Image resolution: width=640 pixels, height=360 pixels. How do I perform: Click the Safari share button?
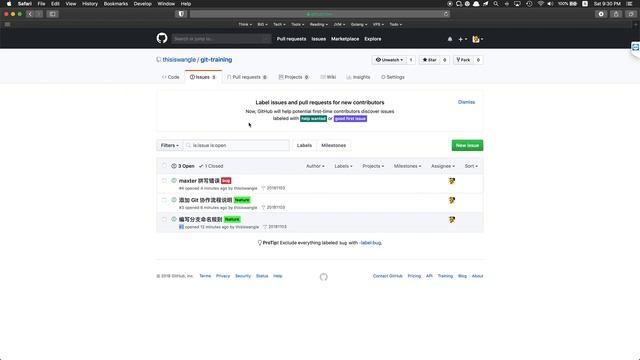616,14
